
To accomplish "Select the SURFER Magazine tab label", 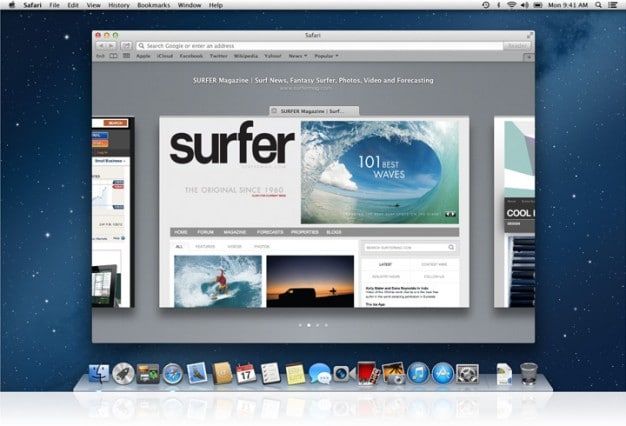I will coord(314,111).
